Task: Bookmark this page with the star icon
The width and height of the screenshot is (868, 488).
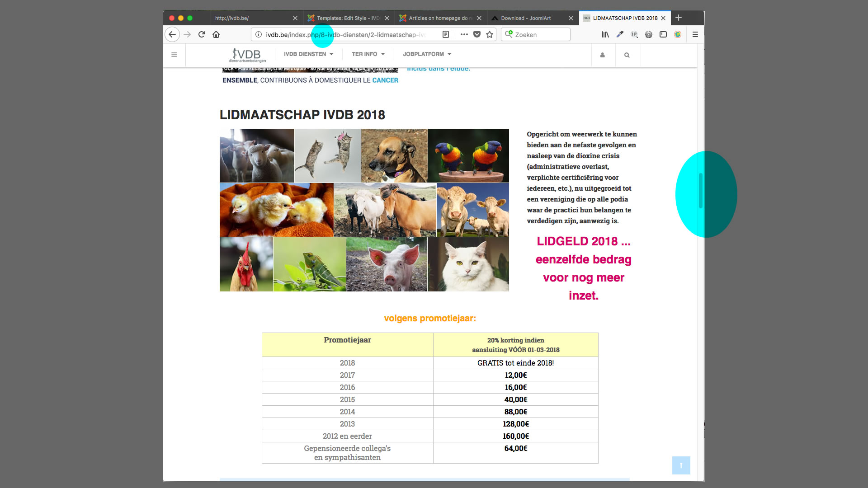Action: pos(490,34)
